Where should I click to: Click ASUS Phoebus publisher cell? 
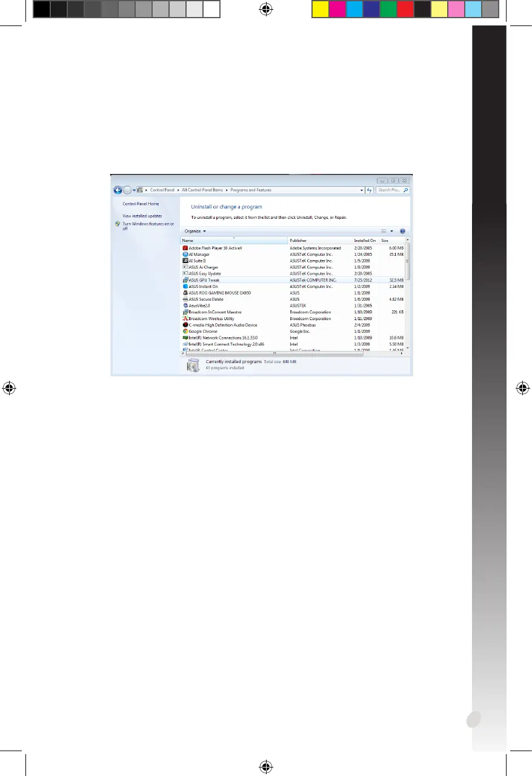pyautogui.click(x=303, y=325)
